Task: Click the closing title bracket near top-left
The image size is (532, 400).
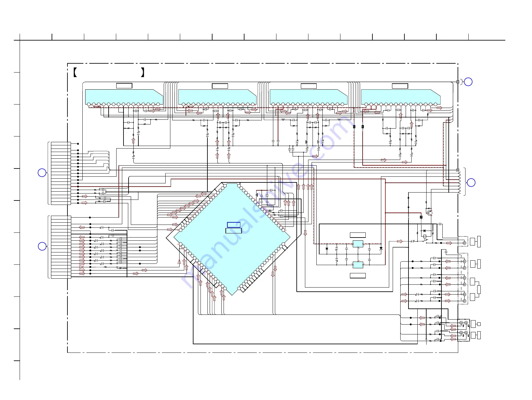Action: (143, 73)
